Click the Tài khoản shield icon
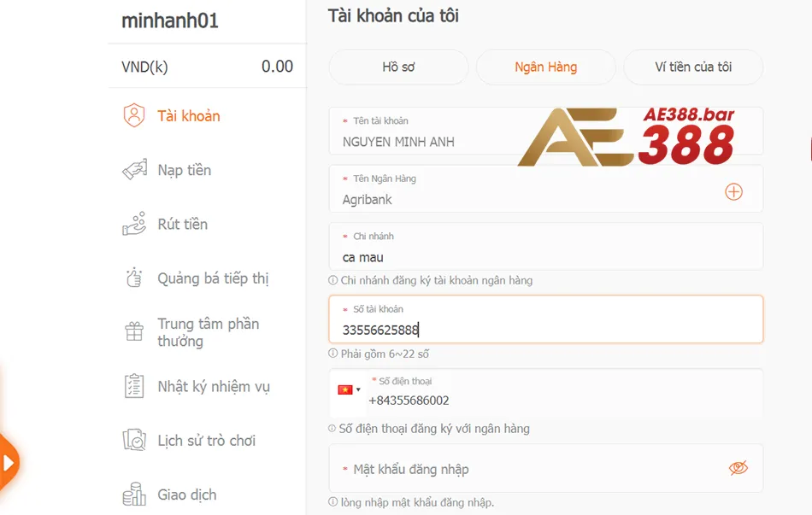 (x=134, y=115)
